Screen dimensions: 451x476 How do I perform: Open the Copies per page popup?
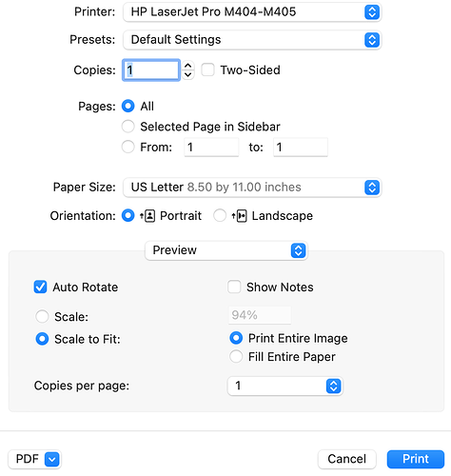click(x=284, y=386)
